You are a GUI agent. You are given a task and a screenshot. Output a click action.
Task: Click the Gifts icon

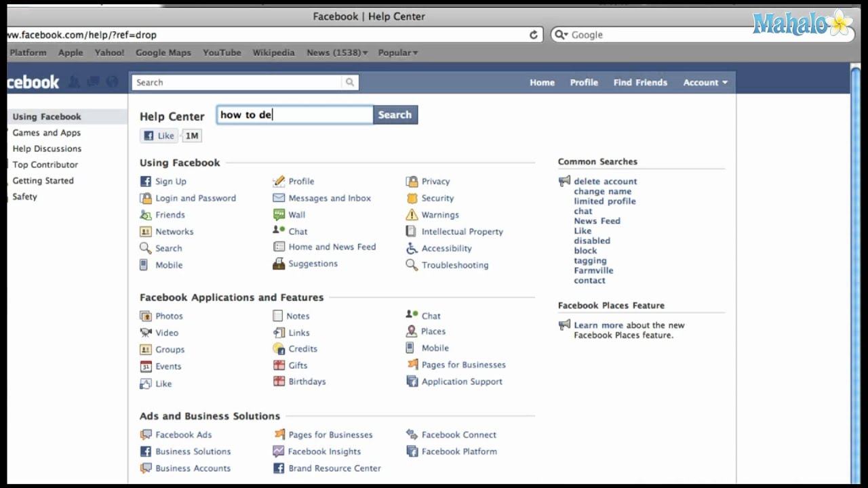[x=279, y=365]
